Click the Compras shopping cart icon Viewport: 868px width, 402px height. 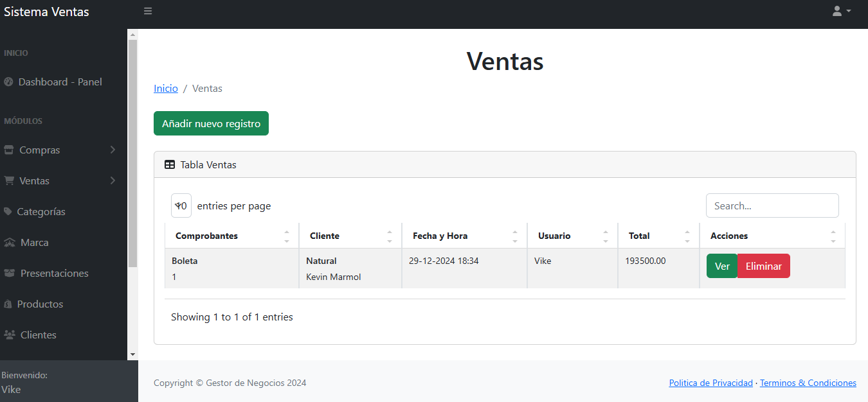pyautogui.click(x=8, y=150)
